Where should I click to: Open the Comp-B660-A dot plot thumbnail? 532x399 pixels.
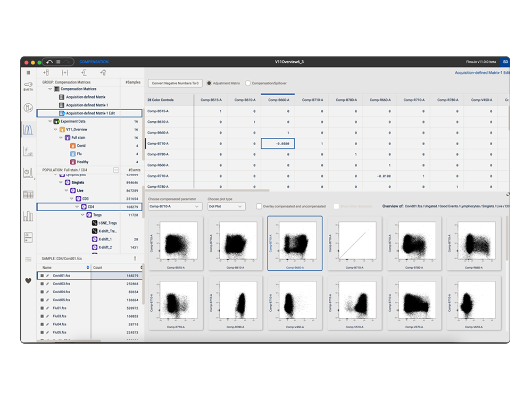[x=295, y=243]
